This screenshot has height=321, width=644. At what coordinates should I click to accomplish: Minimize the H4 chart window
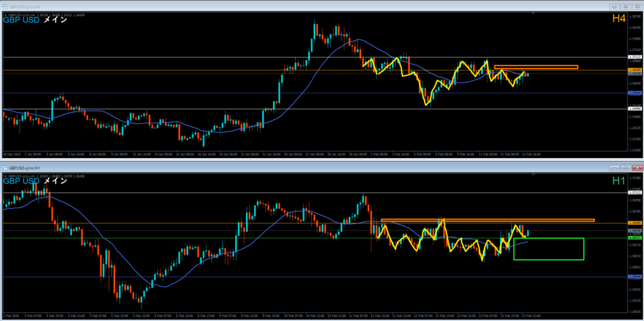(614, 6)
